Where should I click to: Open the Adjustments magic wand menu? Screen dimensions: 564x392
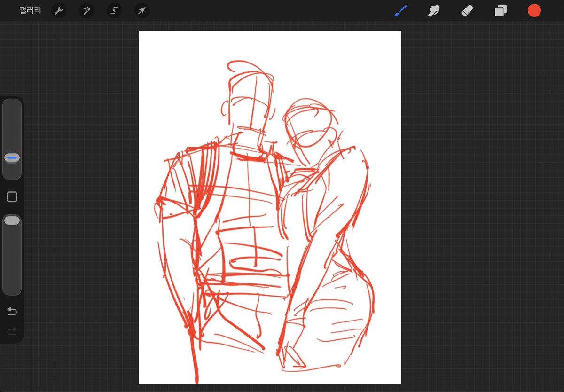pyautogui.click(x=86, y=10)
